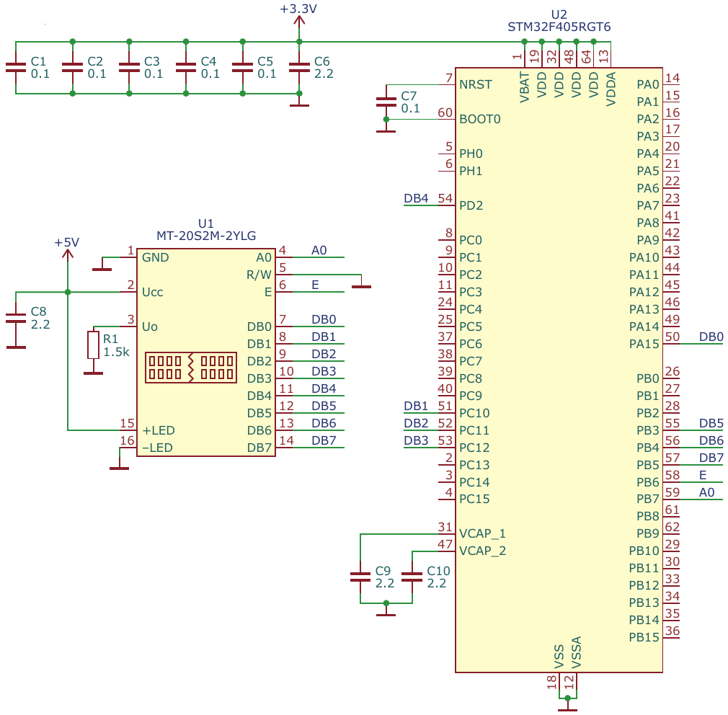
Task: Select ground symbol below VSS pins
Action: point(568,706)
